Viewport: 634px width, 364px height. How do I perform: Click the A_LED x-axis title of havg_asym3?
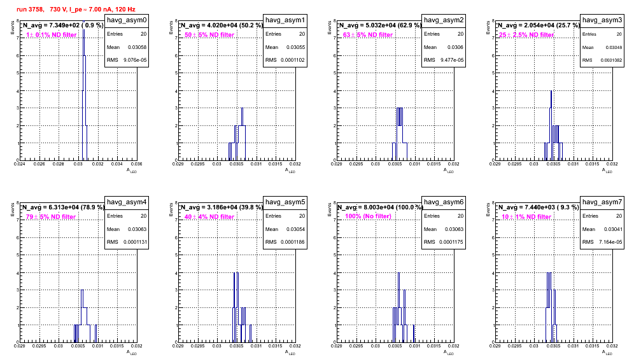607,171
